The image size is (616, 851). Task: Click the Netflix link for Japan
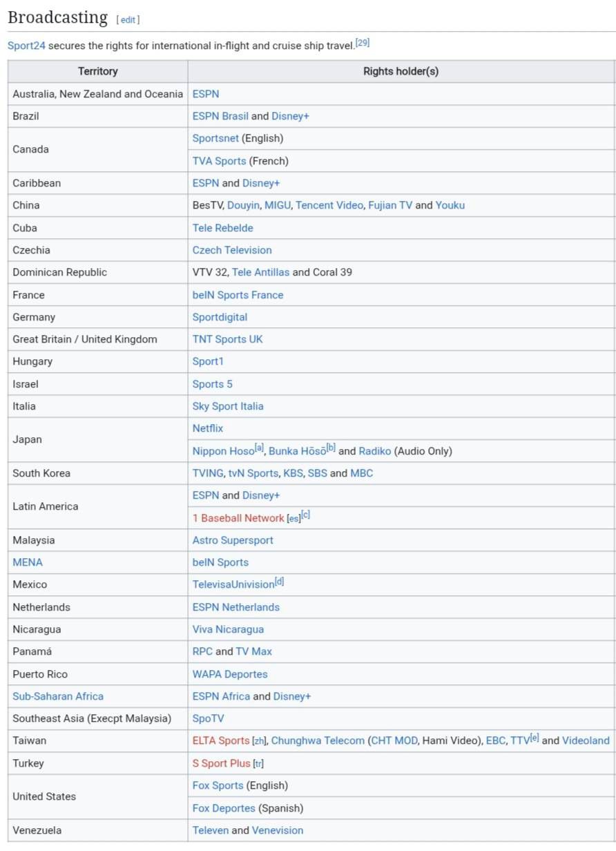(x=208, y=428)
